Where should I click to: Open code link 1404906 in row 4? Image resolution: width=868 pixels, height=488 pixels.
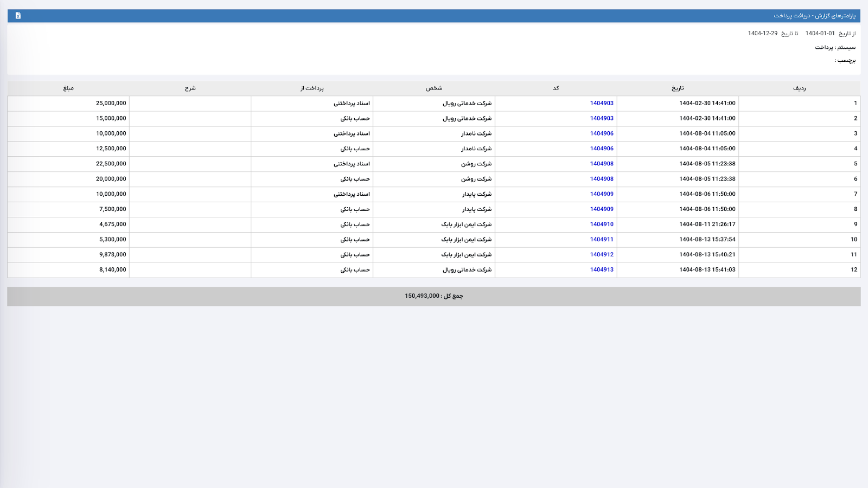coord(602,149)
